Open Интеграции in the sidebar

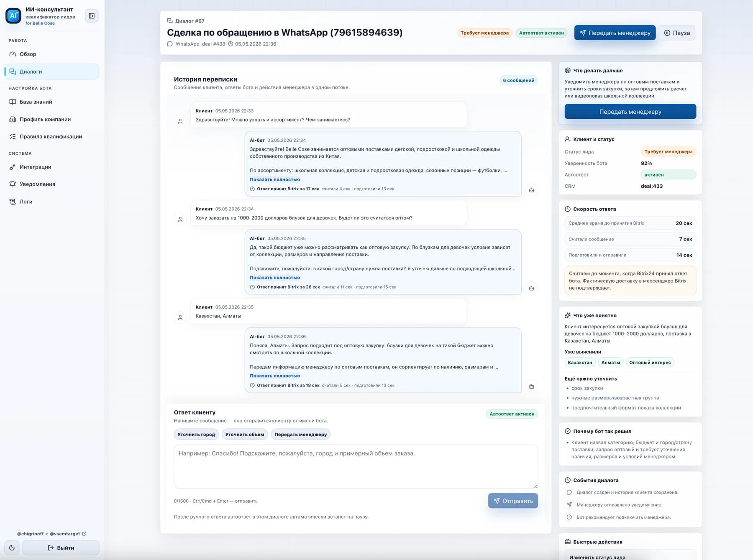(51, 167)
